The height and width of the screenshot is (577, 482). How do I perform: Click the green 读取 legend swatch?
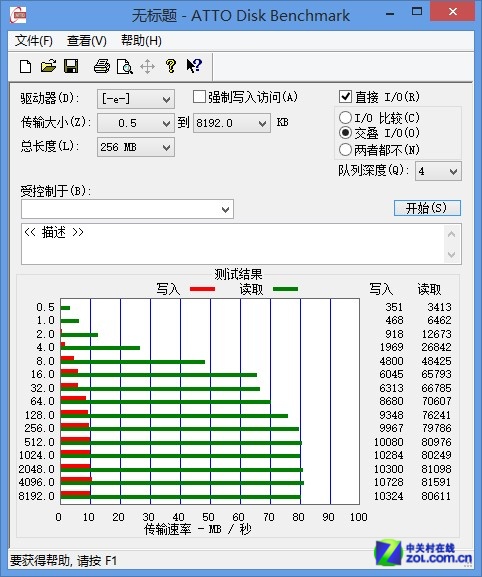pos(286,289)
